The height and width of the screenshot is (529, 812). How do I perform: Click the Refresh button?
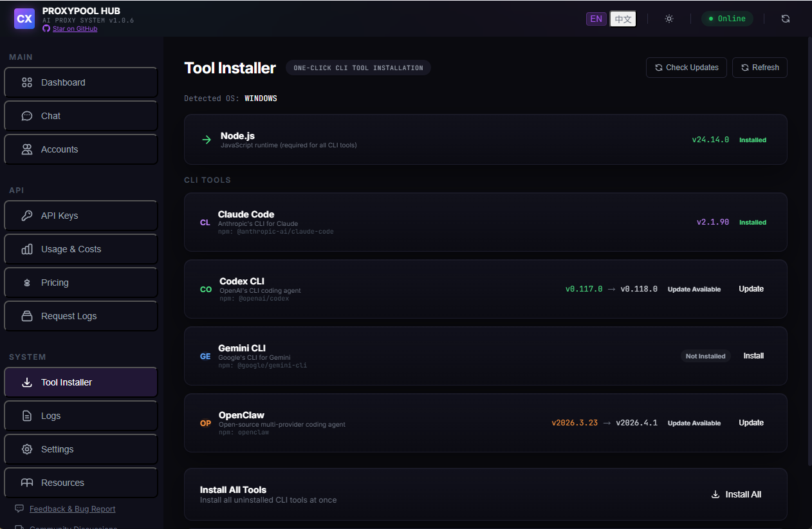pyautogui.click(x=760, y=68)
